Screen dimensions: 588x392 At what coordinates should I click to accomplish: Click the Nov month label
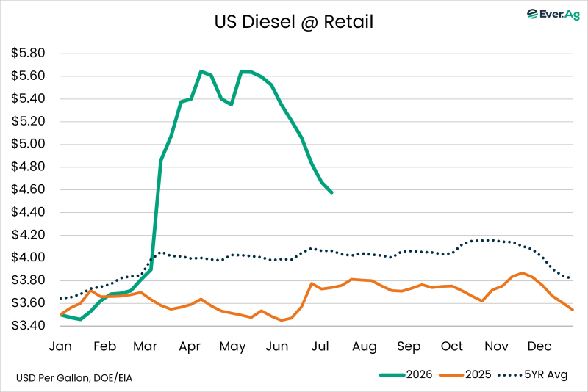(x=496, y=346)
